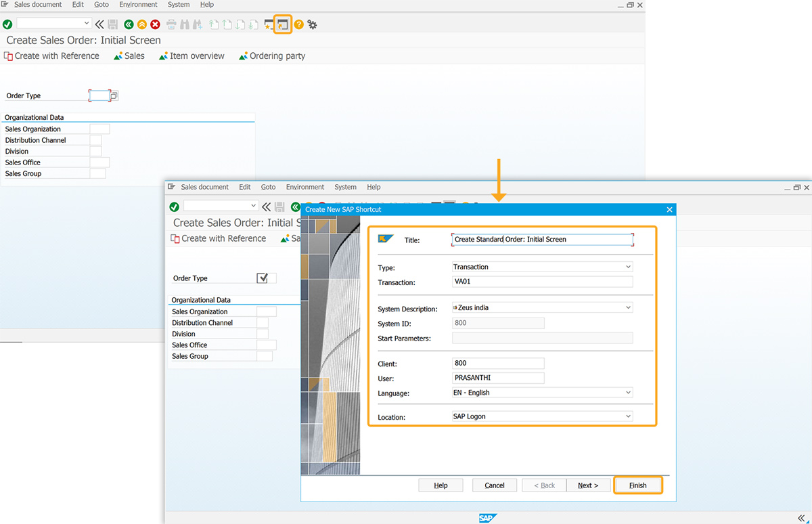
Task: Click menu icon left of Sales document, back window
Action: point(5,4)
